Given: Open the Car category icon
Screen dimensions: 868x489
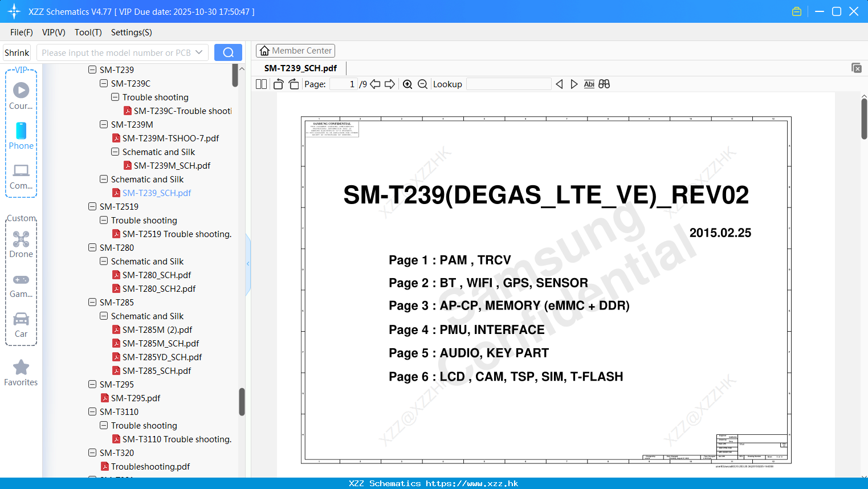Looking at the screenshot, I should click(21, 319).
